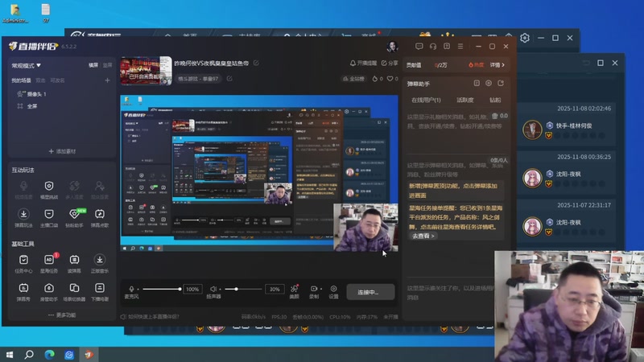Open the 任务中心 clipboard icon
This screenshot has height=362, width=644.
click(x=24, y=260)
